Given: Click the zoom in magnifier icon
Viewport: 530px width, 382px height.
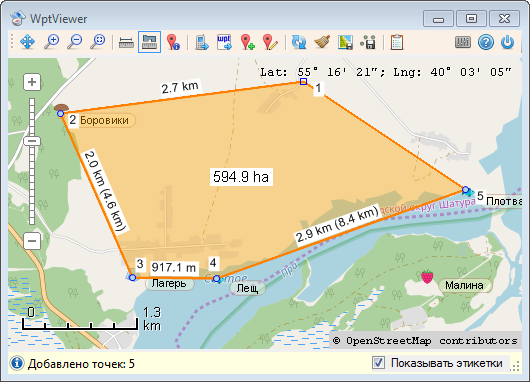Looking at the screenshot, I should (x=52, y=42).
